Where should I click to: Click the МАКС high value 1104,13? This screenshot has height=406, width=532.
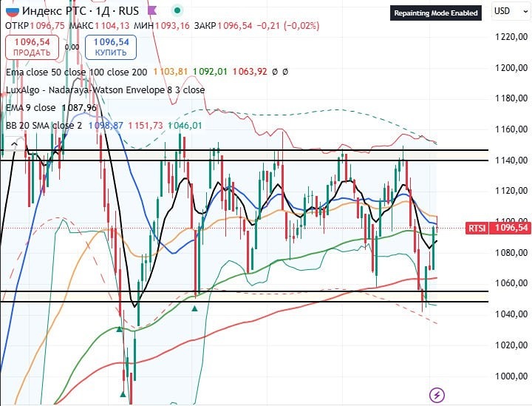tap(112, 26)
